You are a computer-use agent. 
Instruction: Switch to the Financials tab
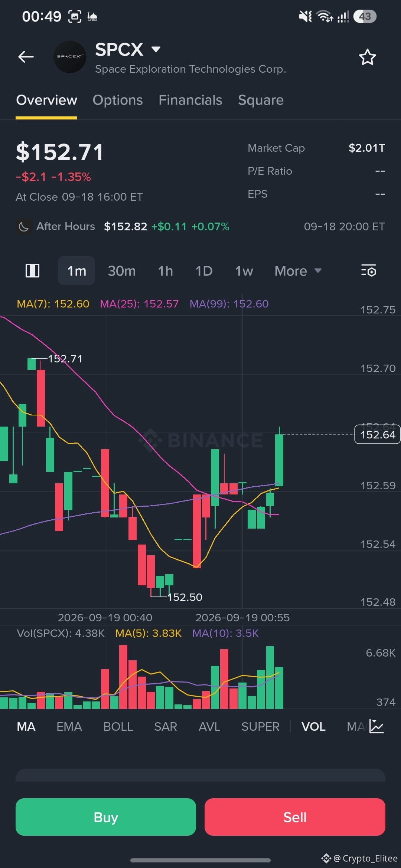click(x=190, y=100)
